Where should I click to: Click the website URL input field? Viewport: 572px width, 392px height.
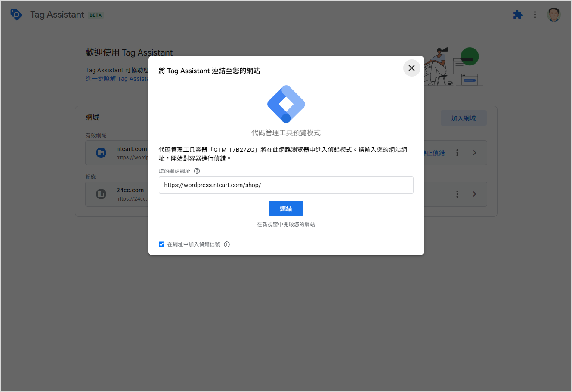286,185
